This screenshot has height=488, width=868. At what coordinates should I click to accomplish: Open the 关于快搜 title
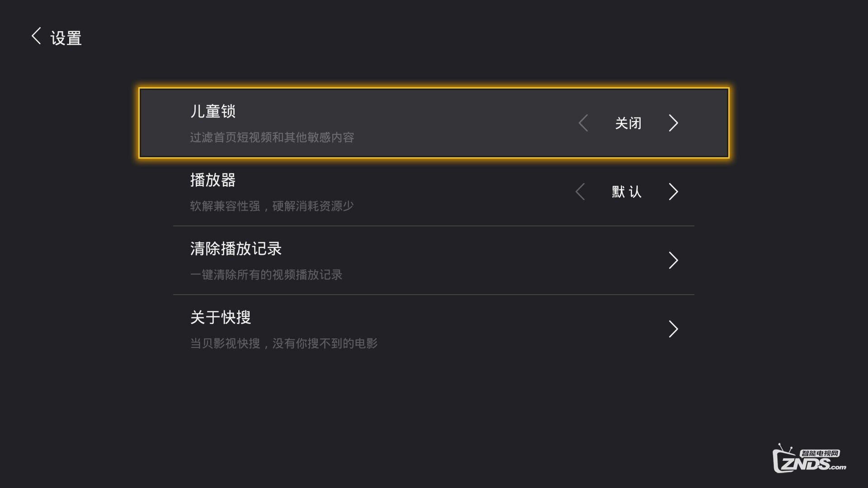[220, 317]
